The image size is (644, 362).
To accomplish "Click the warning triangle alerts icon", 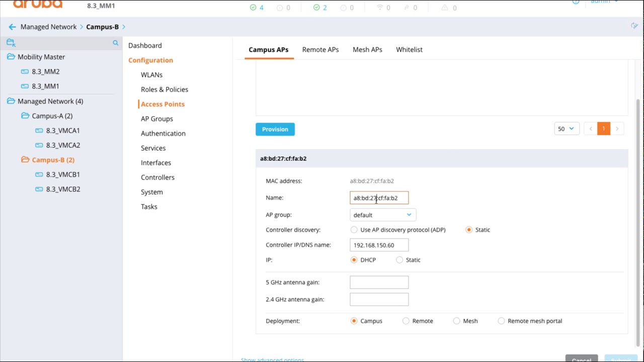I will pyautogui.click(x=444, y=8).
